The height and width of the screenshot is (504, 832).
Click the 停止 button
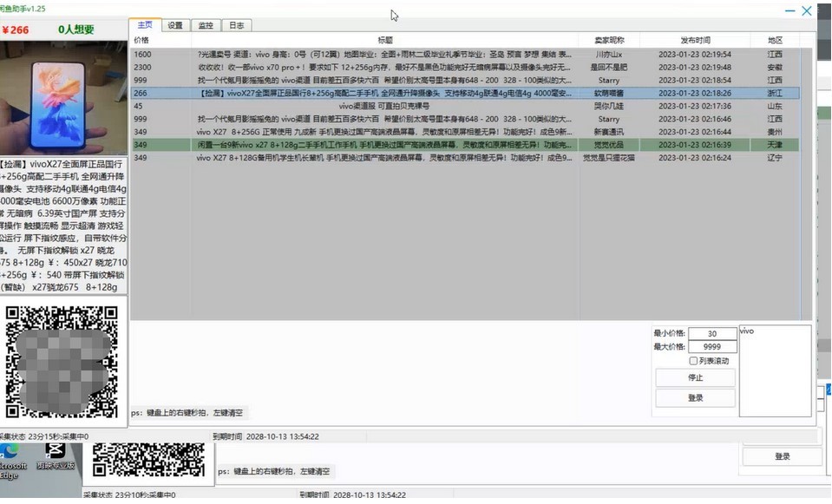point(695,377)
